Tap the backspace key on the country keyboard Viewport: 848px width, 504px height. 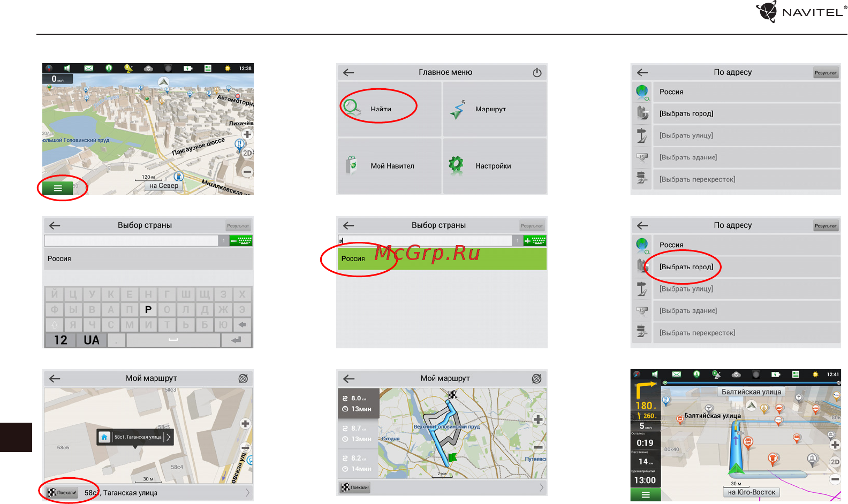tap(243, 324)
